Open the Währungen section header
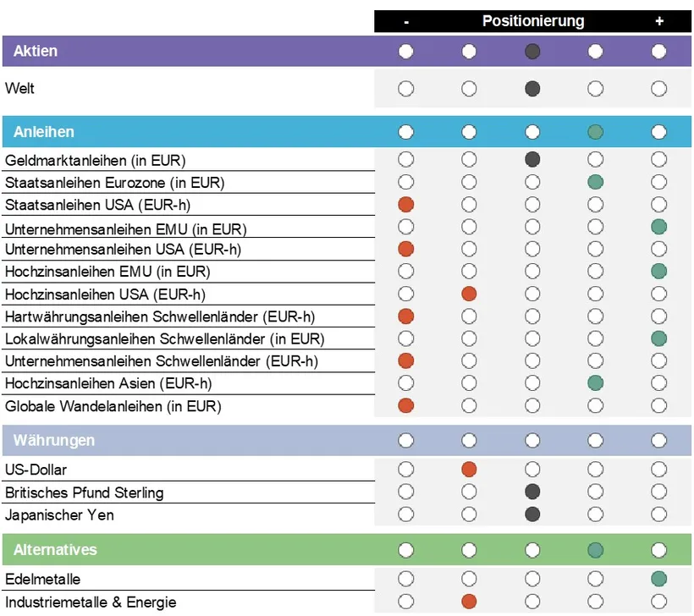Image resolution: width=694 pixels, height=616 pixels. 53,440
